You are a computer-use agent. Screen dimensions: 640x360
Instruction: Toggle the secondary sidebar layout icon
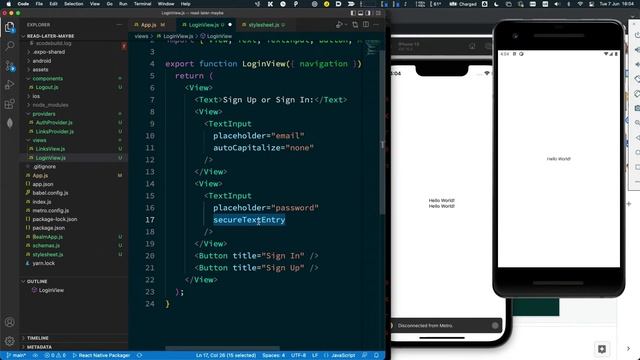click(x=368, y=13)
